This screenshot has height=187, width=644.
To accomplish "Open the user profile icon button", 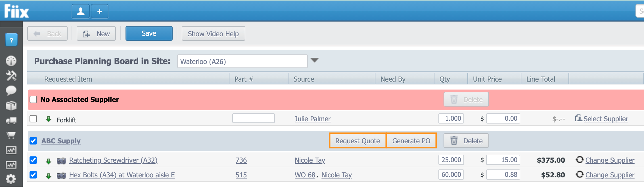I will pyautogui.click(x=81, y=11).
